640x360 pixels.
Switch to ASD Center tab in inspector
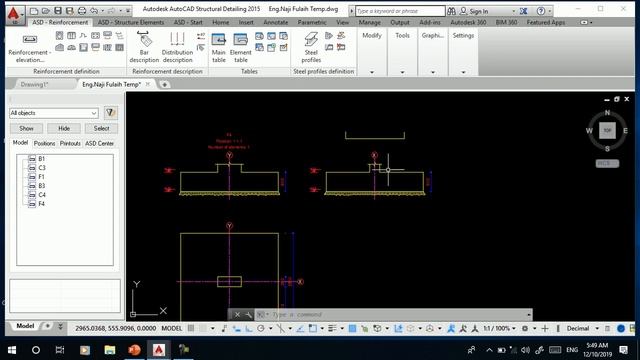(x=100, y=143)
